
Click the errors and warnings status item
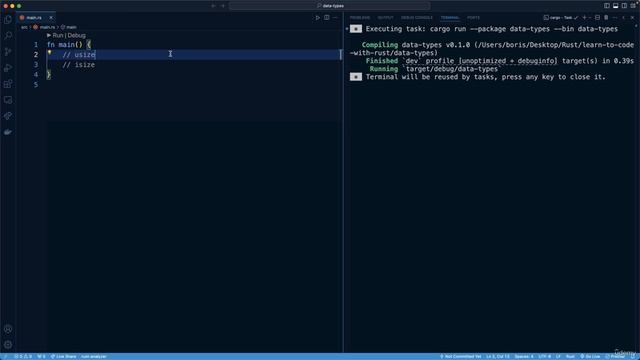(23, 356)
